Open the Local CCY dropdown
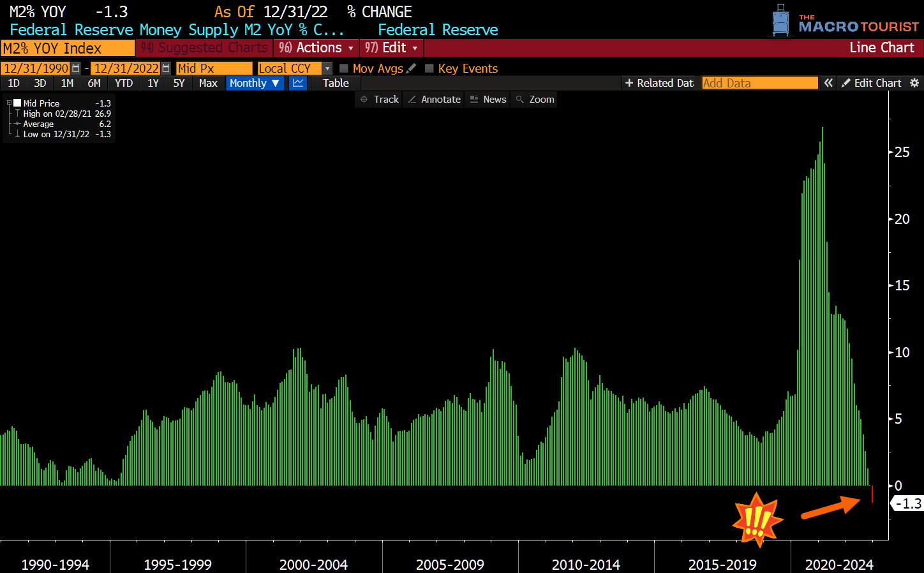The image size is (924, 573). 326,68
